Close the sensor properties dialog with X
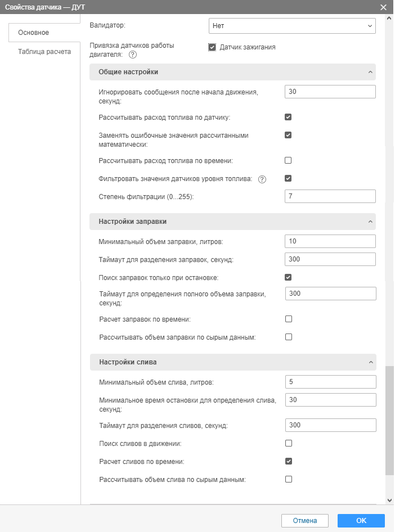This screenshot has width=395, height=532. coord(383,7)
